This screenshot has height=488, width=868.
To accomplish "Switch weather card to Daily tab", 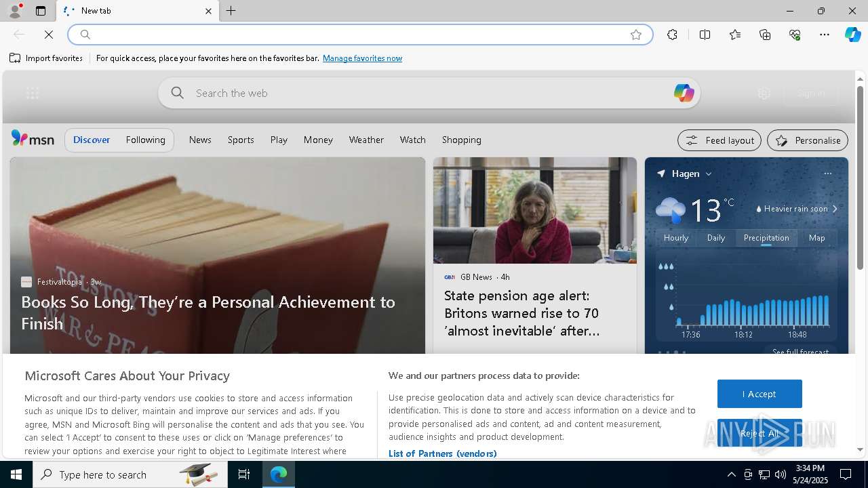I will pos(716,238).
